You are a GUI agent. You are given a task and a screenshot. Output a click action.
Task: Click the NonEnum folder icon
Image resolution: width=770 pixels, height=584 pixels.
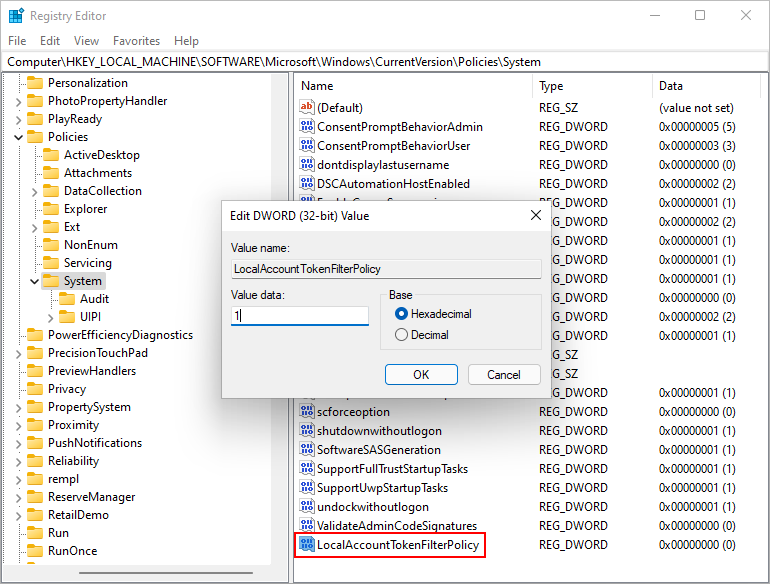pos(51,245)
